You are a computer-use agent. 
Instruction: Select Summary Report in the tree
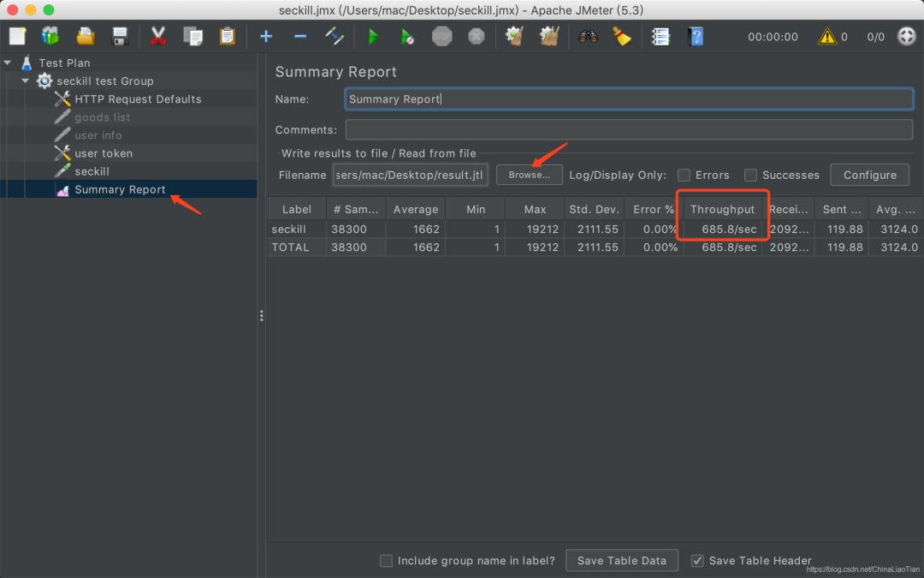point(121,189)
